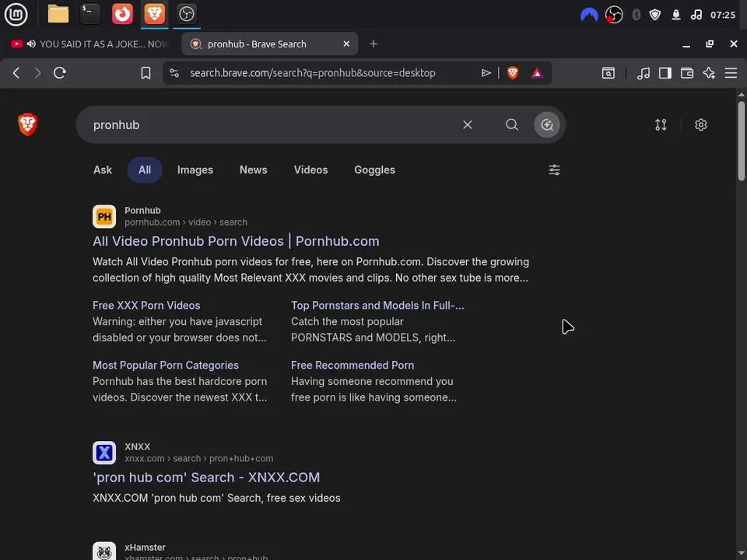
Task: Open Brave Playlist music icon in toolbar
Action: (644, 73)
